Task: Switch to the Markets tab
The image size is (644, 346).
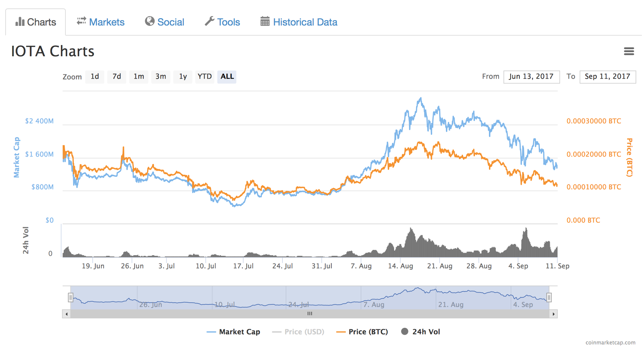Action: [100, 22]
